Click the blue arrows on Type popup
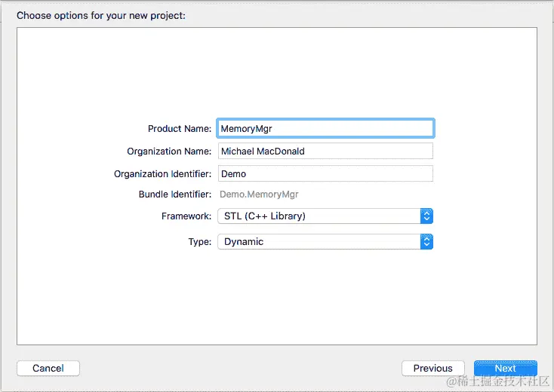Viewport: 554px width, 392px height. 426,242
